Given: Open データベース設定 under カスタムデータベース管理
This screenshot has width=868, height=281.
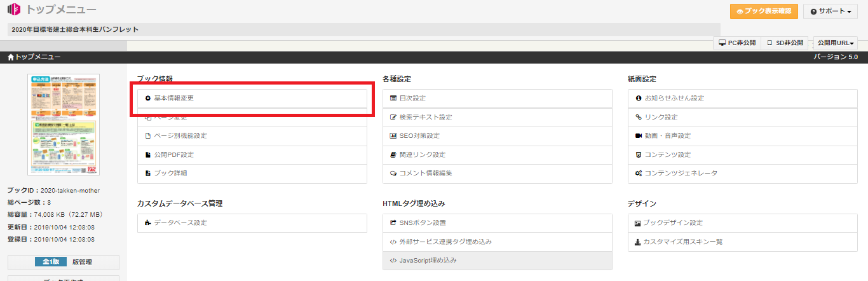Looking at the screenshot, I should pos(180,223).
